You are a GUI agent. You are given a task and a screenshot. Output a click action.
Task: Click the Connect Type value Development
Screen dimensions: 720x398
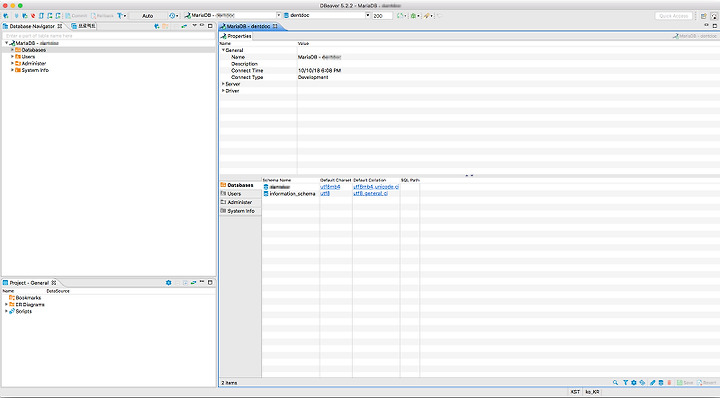(x=313, y=77)
